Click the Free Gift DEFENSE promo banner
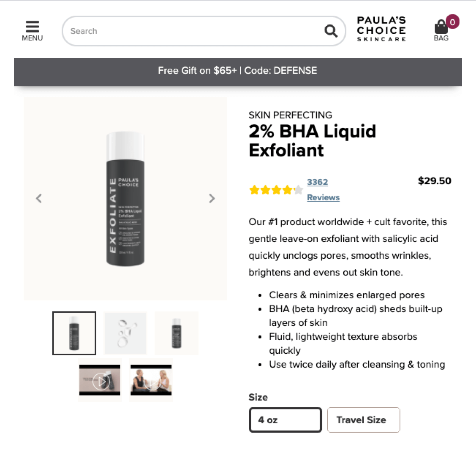The width and height of the screenshot is (476, 450). (238, 71)
